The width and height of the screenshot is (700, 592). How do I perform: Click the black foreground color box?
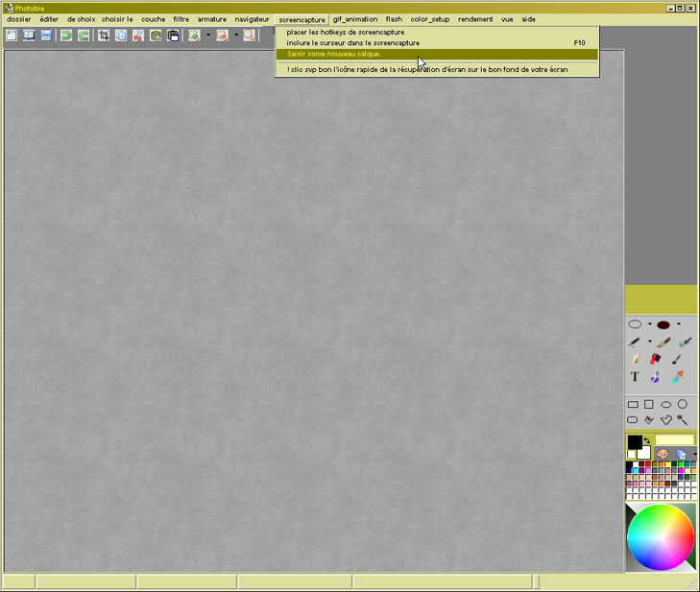(x=634, y=441)
